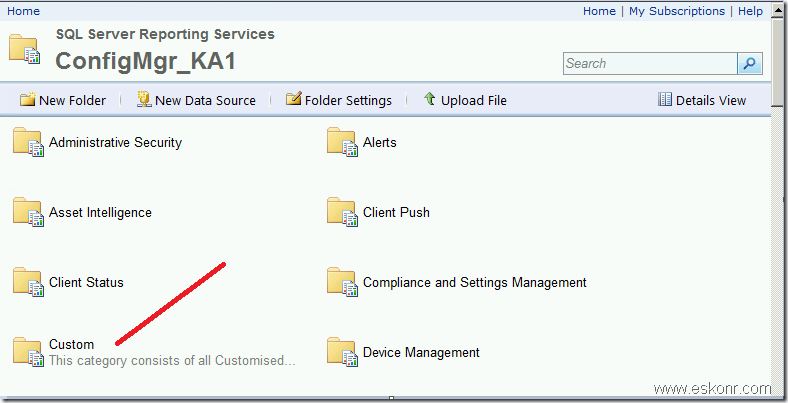Screen dimensions: 788x403
Task: Click the search magnifier icon button
Action: (750, 63)
